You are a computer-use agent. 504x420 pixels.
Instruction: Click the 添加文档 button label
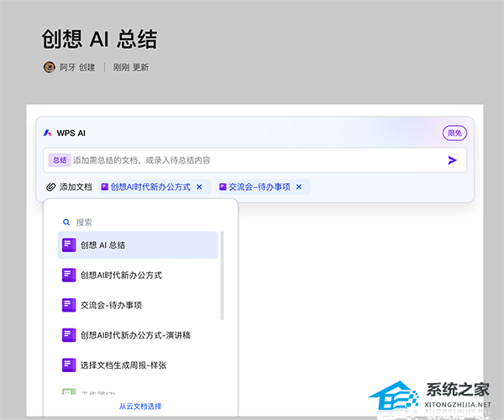76,186
